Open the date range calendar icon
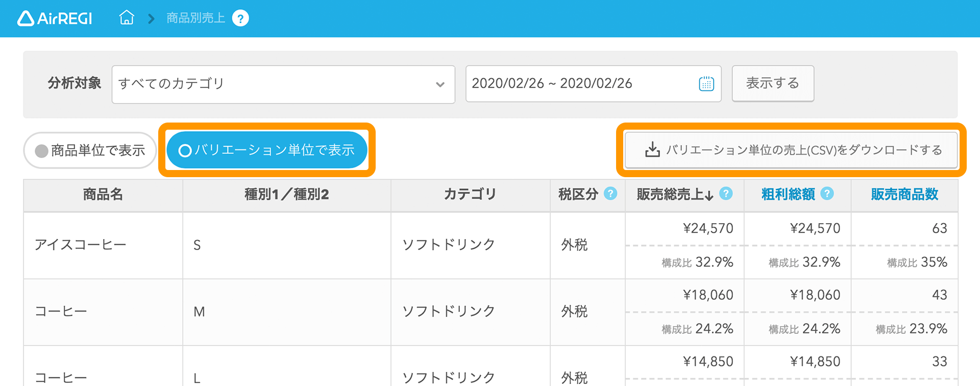The image size is (980, 386). (x=706, y=83)
